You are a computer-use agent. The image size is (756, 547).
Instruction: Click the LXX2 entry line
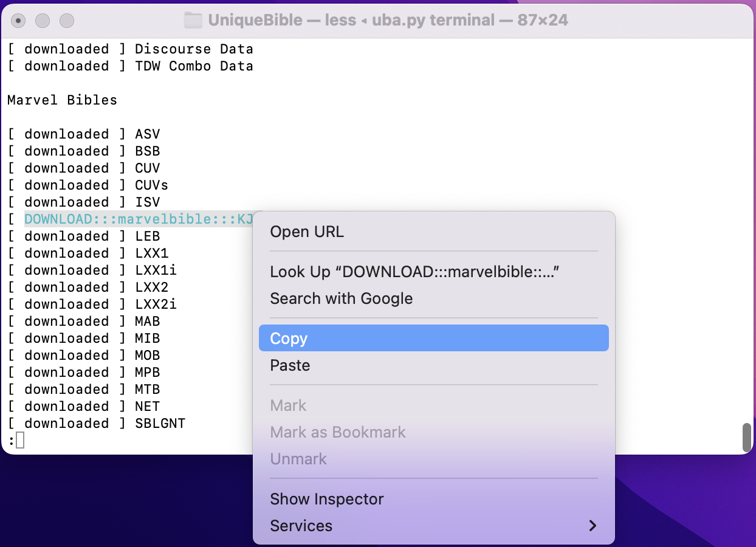88,287
